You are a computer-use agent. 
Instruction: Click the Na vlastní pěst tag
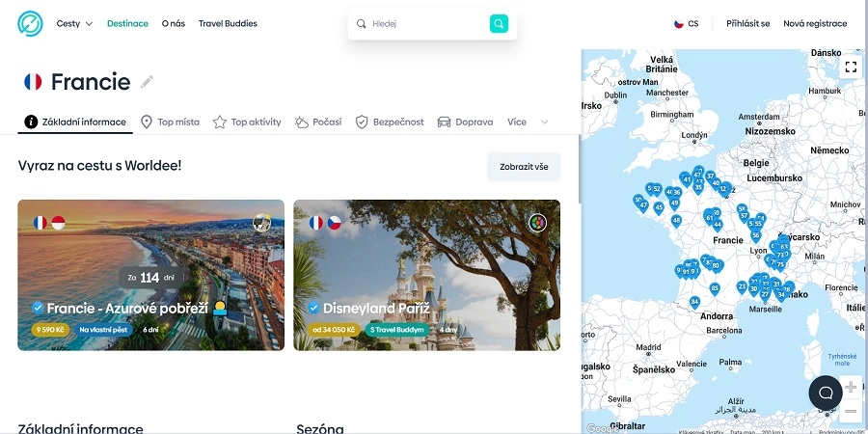[103, 330]
